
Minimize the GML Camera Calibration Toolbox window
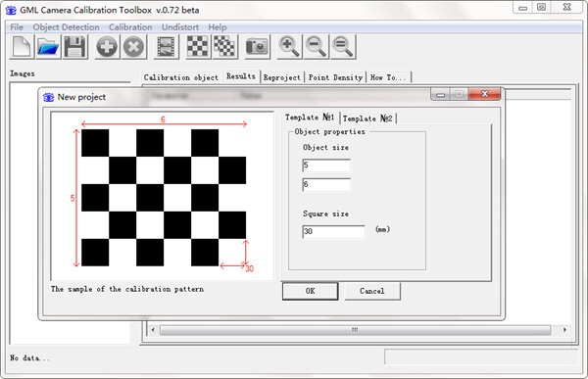coord(523,8)
